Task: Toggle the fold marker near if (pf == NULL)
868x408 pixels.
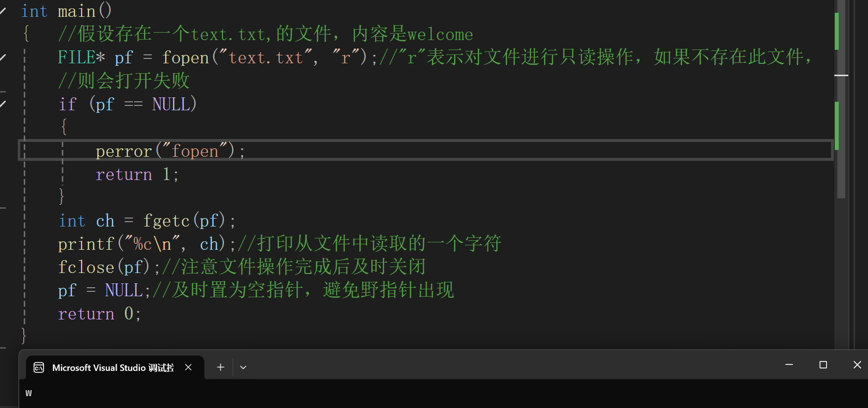Action: 4,104
